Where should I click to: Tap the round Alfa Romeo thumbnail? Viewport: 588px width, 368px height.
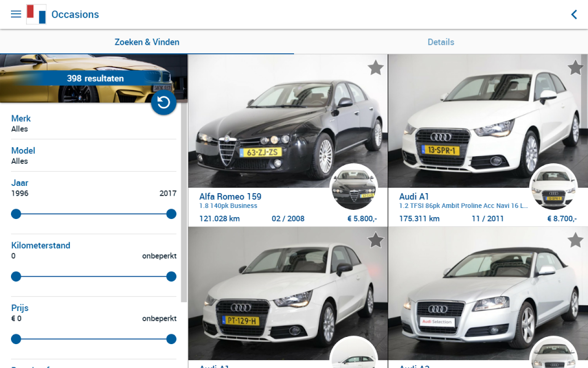click(354, 187)
